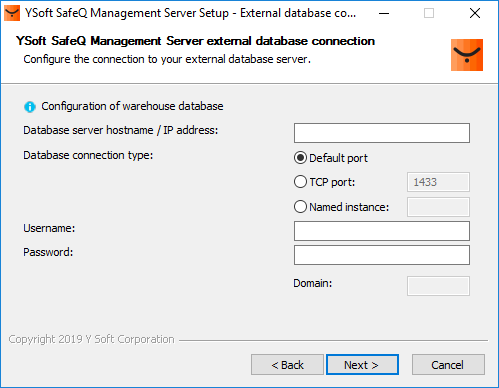
Task: Click the disabled maximize window button
Action: coord(429,13)
